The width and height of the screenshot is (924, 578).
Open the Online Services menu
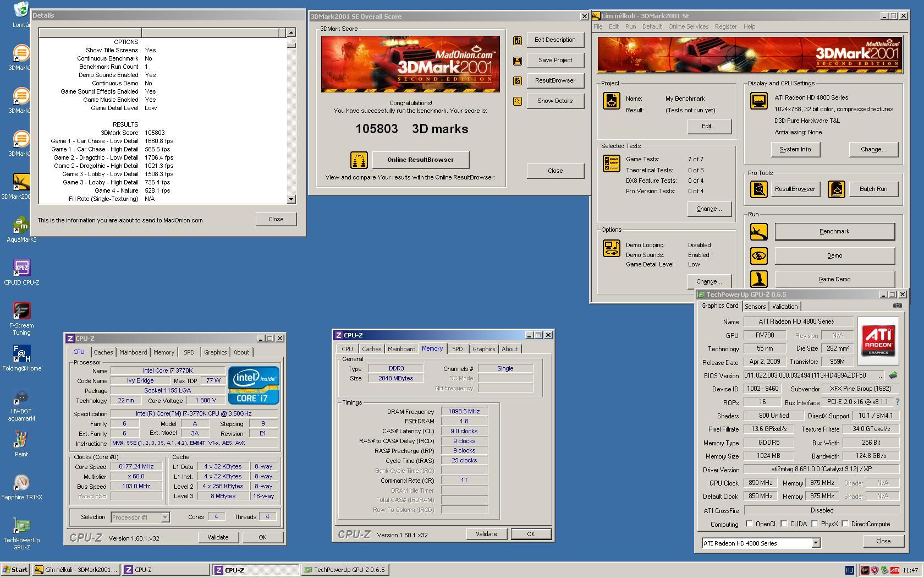(x=688, y=26)
